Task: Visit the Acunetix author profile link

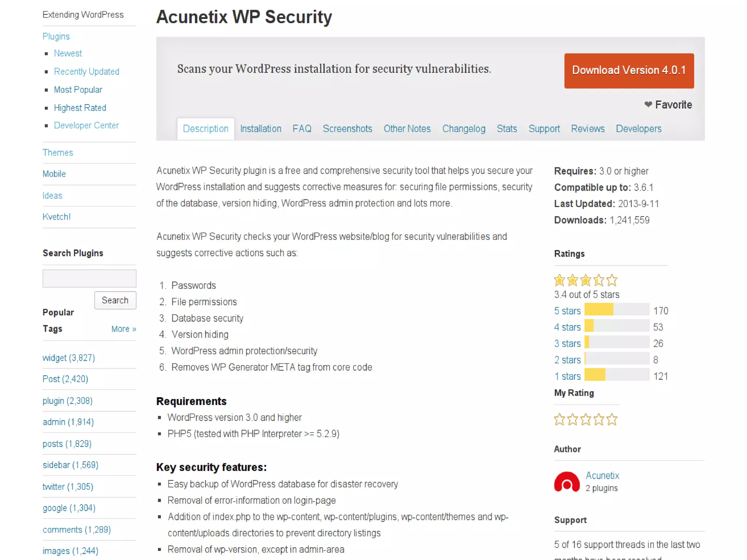Action: point(602,475)
